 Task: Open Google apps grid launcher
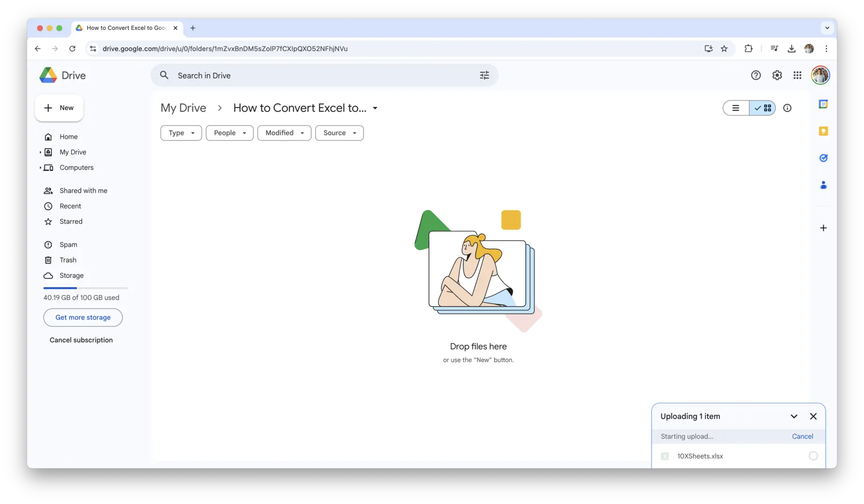pyautogui.click(x=797, y=75)
